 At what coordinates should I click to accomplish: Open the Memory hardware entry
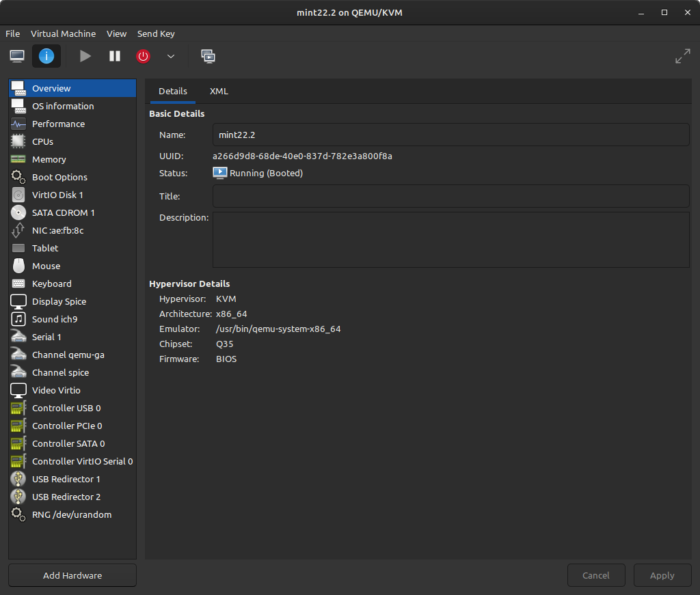tap(72, 159)
